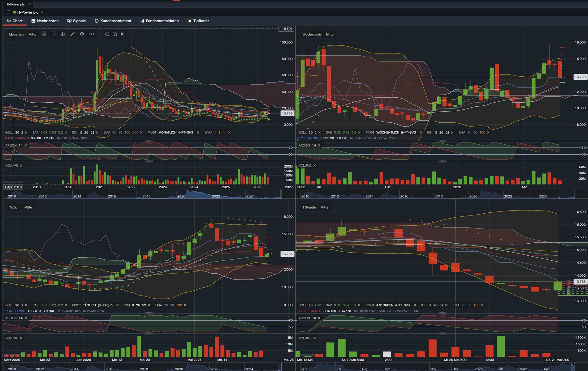588x371 pixels.
Task: Remove BOLL indicator from monthly chart
Action: point(26,133)
